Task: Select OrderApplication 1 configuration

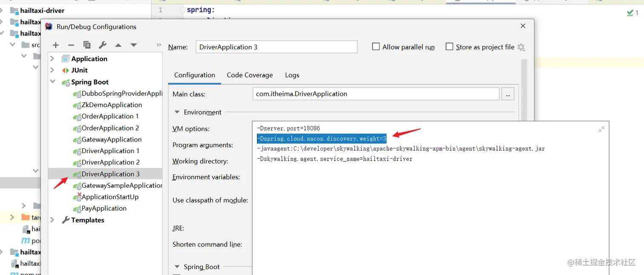Action: (106, 116)
